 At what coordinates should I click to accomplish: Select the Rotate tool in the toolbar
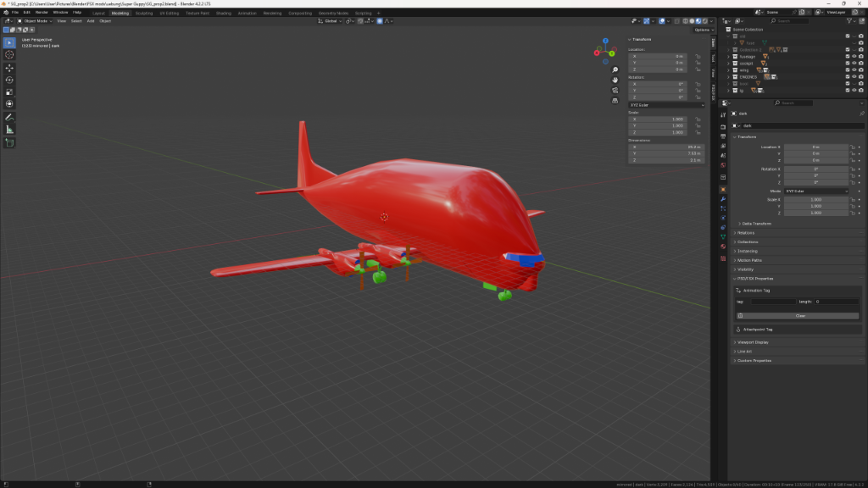tap(9, 80)
